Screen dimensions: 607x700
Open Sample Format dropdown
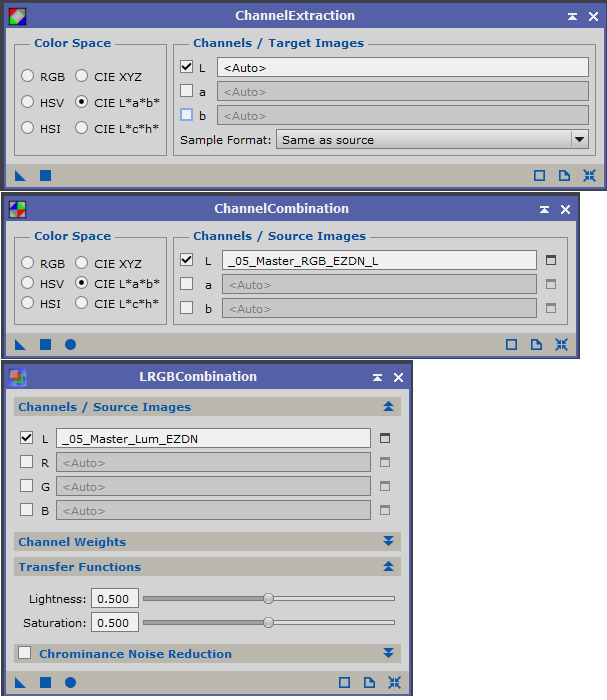(x=432, y=140)
